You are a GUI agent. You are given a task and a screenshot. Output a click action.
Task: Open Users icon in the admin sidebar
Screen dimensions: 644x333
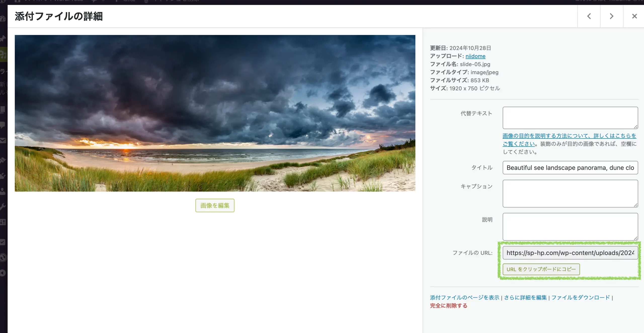point(3,191)
